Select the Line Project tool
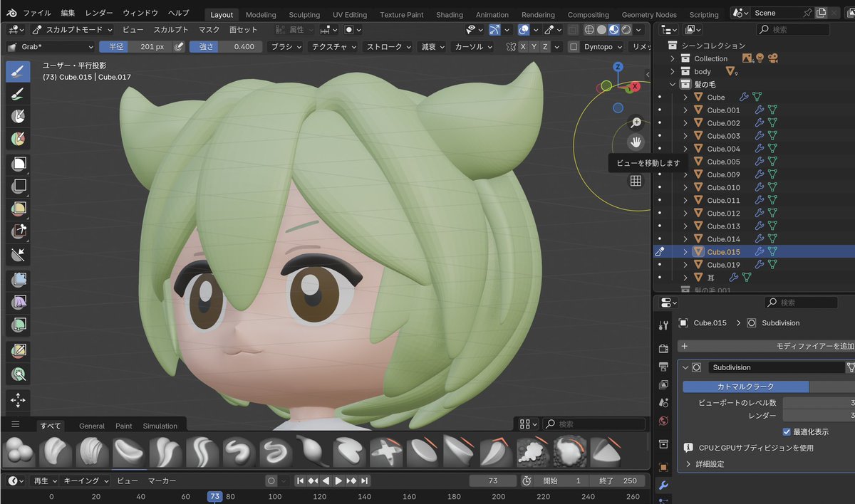Image resolution: width=855 pixels, height=504 pixels. point(19,255)
